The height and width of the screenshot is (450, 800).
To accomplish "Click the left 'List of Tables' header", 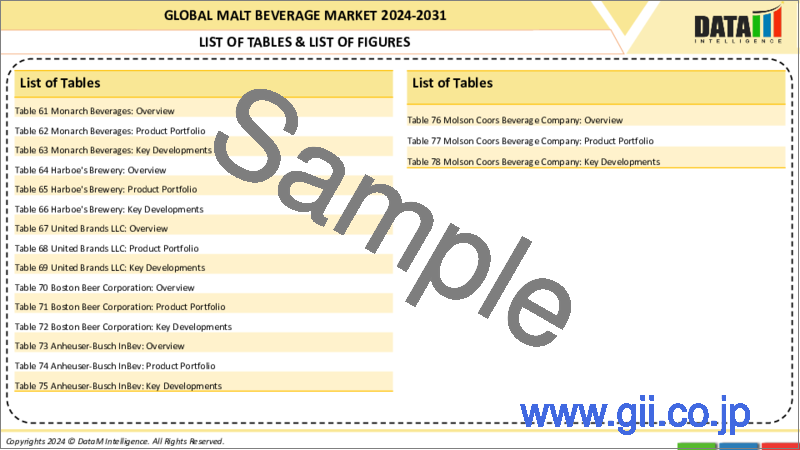I will 204,83.
